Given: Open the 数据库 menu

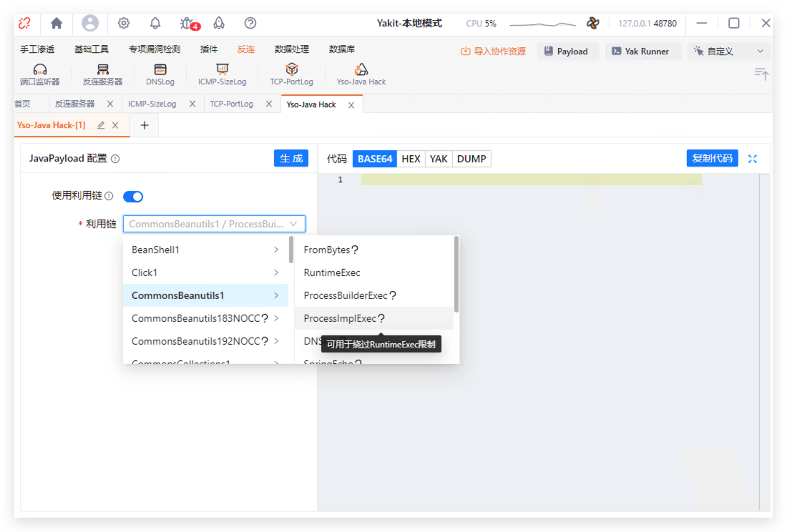Looking at the screenshot, I should [x=342, y=49].
